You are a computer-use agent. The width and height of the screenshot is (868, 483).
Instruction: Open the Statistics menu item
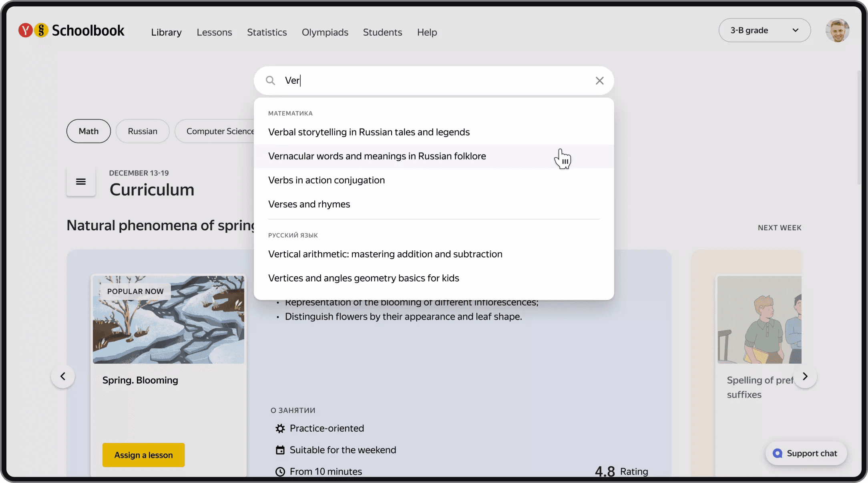tap(267, 32)
